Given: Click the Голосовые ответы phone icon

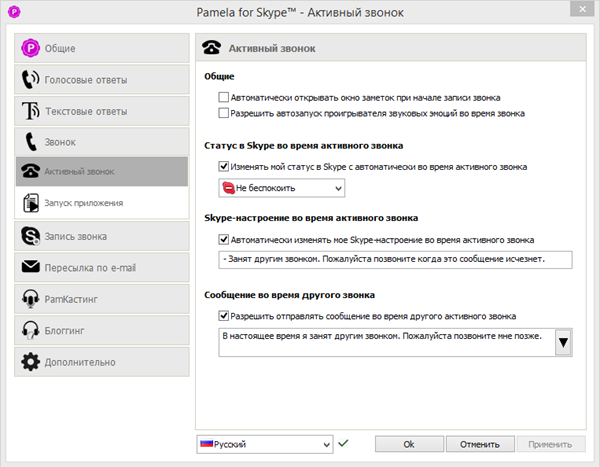Looking at the screenshot, I should coord(31,80).
